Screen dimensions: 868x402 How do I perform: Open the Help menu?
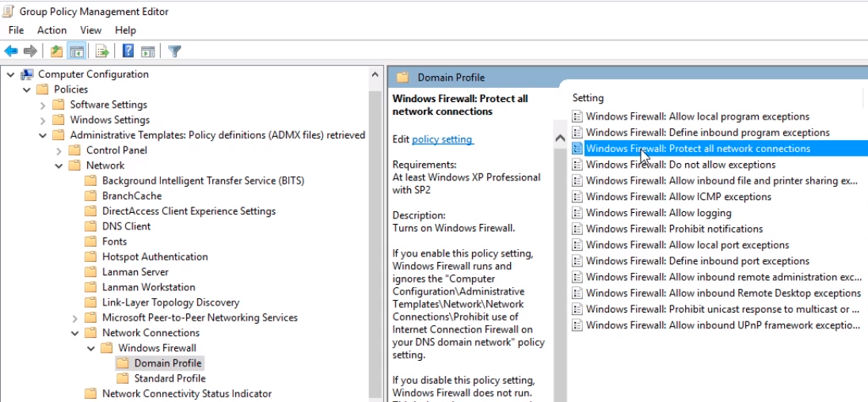[126, 30]
